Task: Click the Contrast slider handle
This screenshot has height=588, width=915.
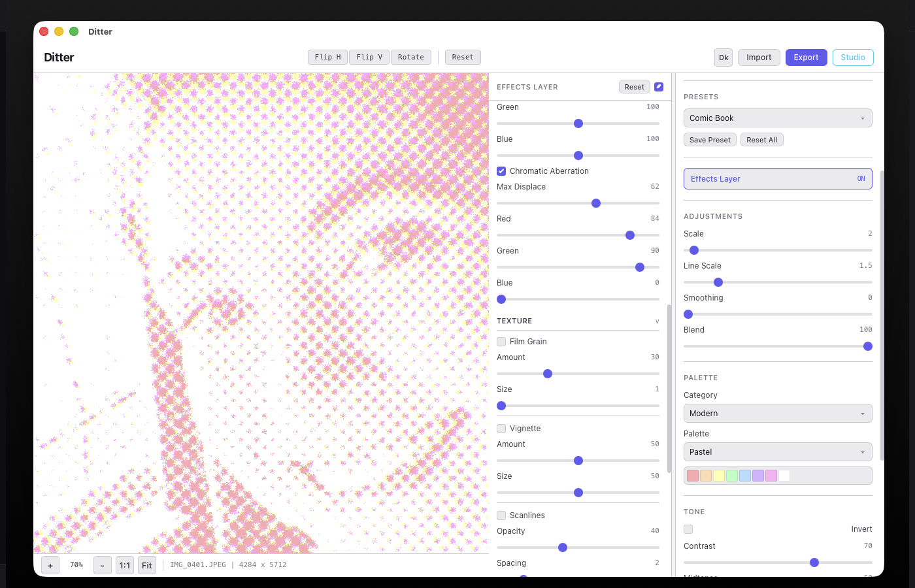Action: tap(814, 562)
